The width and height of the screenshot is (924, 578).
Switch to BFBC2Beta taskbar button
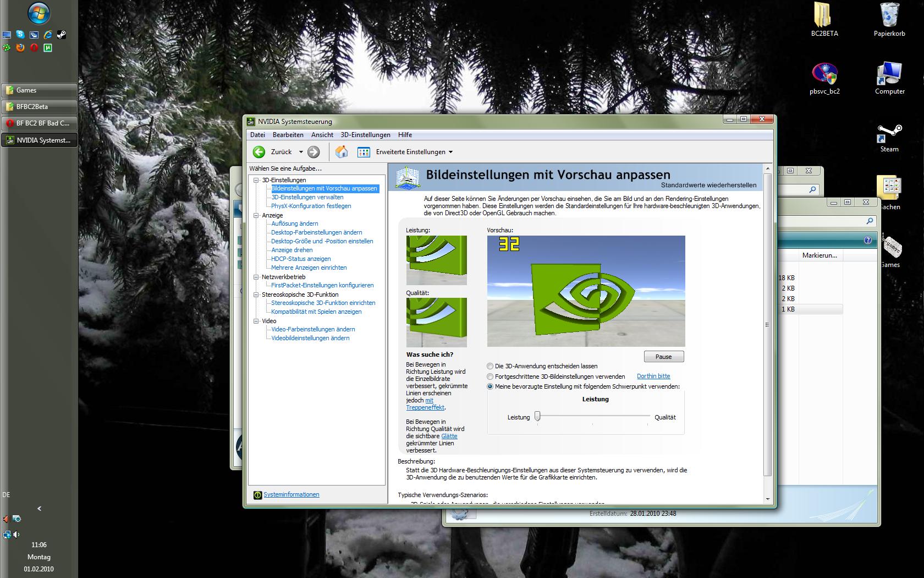tap(39, 107)
